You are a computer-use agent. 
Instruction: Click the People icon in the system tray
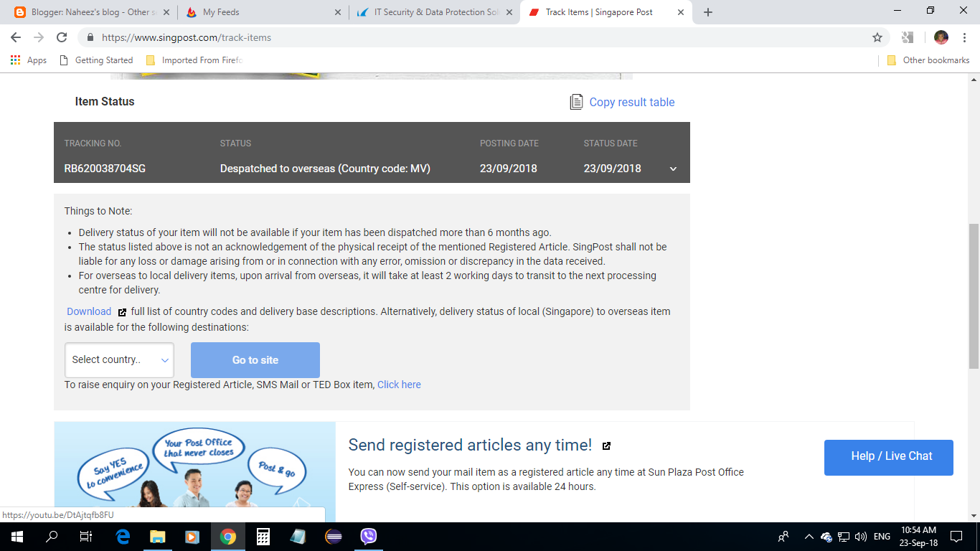(783, 537)
